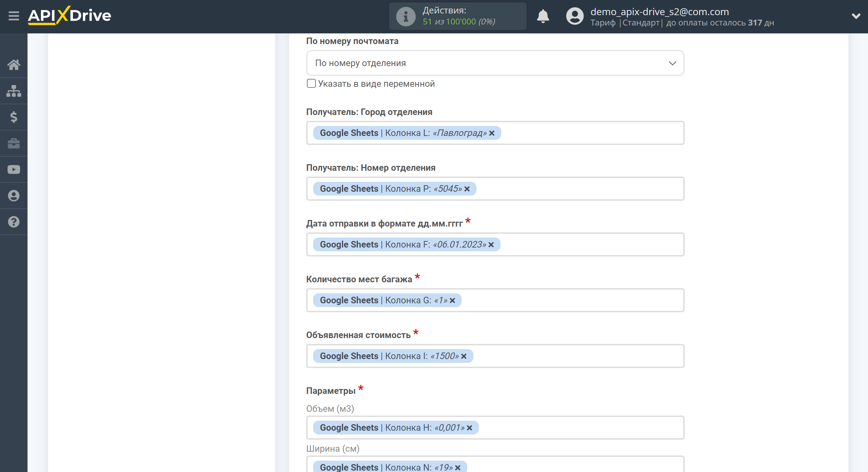Open the notifications bell
868x472 pixels.
[x=543, y=16]
